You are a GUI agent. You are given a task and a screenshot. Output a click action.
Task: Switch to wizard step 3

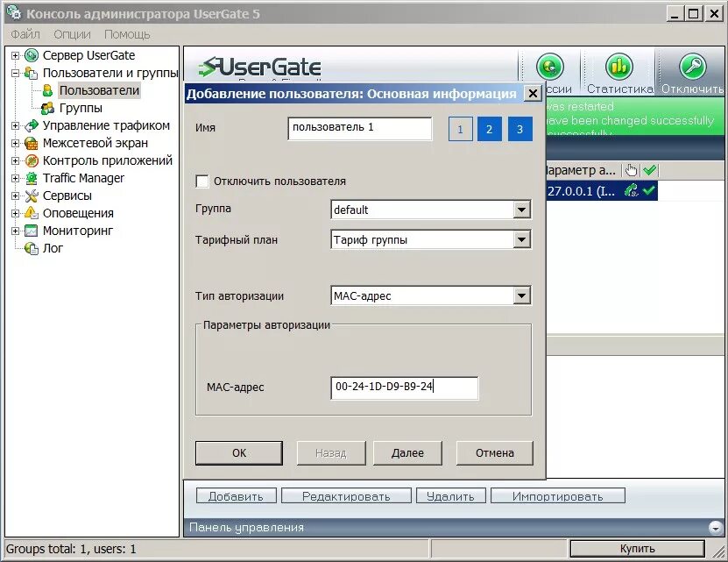[x=520, y=129]
